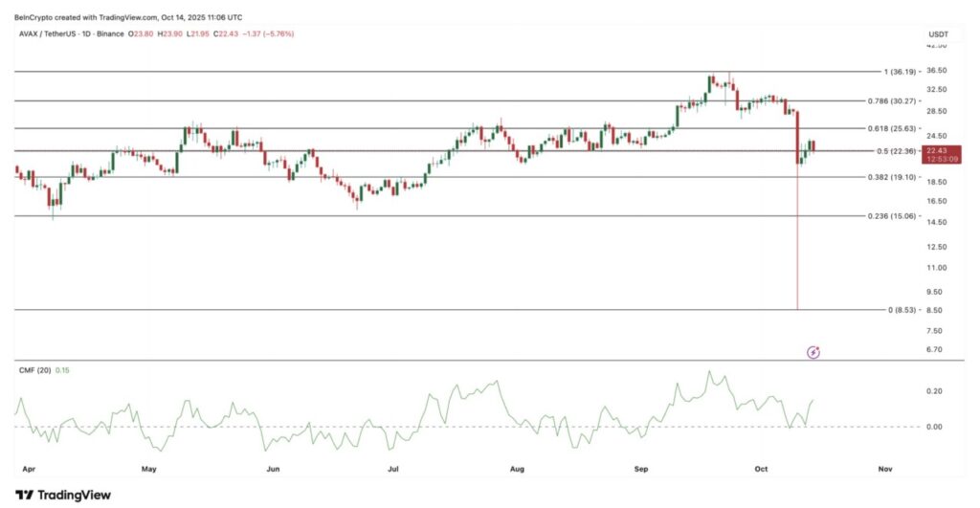Click the green CMF value 0.15
The image size is (980, 508).
pyautogui.click(x=63, y=369)
